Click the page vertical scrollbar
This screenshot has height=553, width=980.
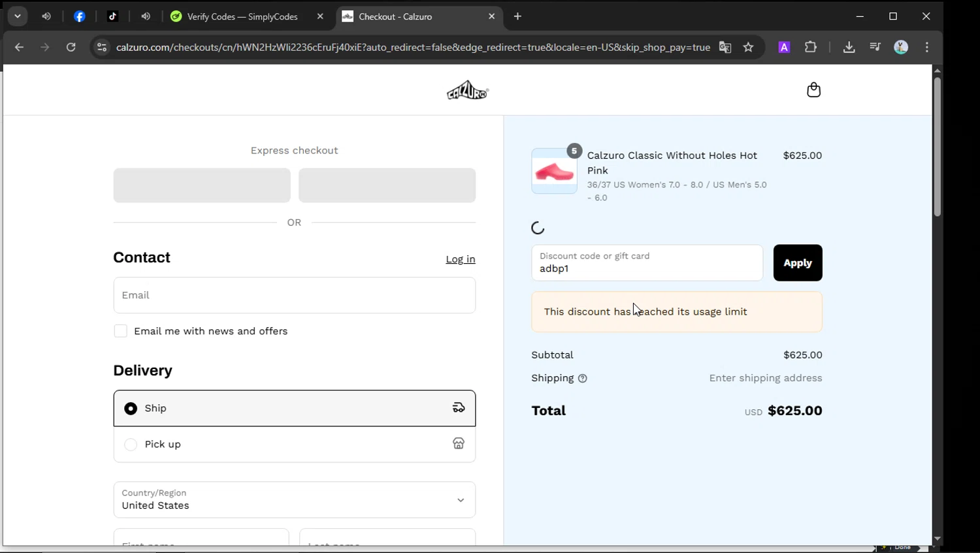point(938,147)
